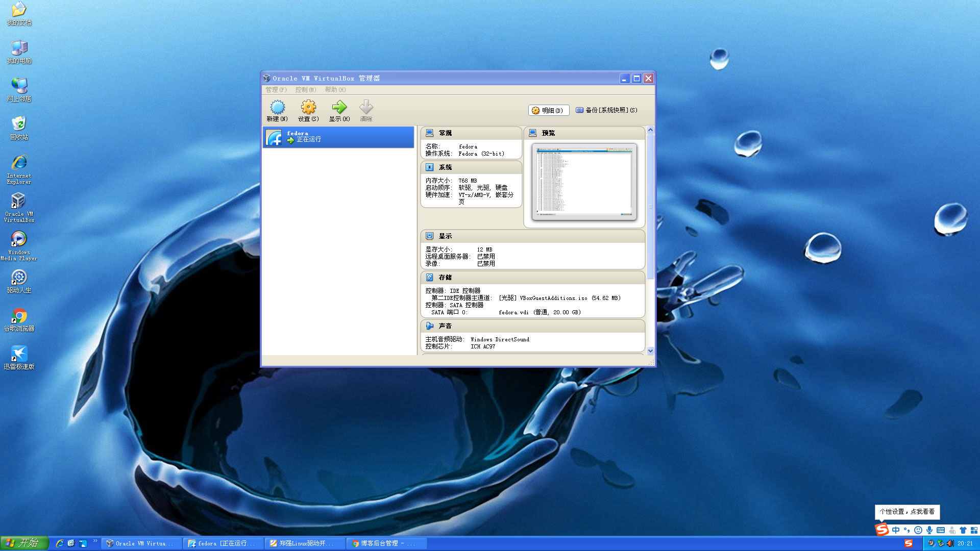Click the 768 MB memory size value
980x551 pixels.
[x=468, y=181]
